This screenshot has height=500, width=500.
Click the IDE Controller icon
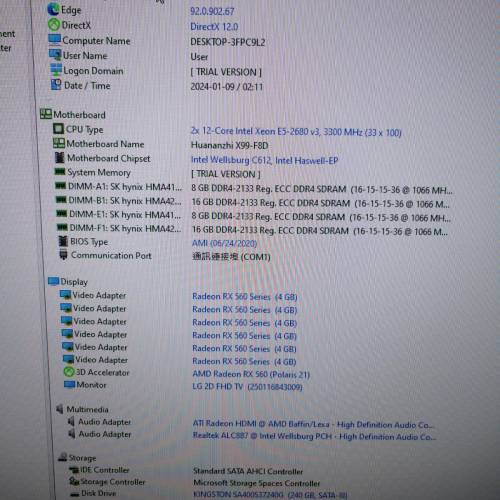click(73, 470)
